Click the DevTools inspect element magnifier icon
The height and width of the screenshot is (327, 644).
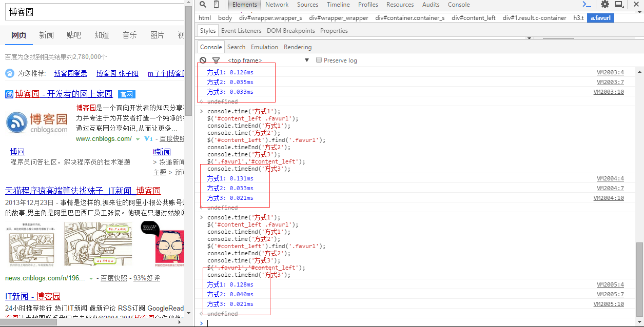pos(203,5)
